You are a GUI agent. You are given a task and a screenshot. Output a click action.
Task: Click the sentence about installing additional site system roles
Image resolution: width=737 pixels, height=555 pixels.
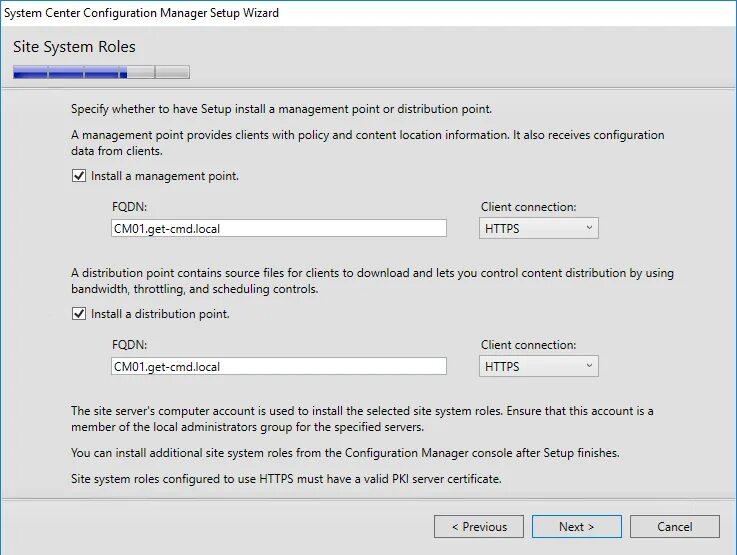345,453
